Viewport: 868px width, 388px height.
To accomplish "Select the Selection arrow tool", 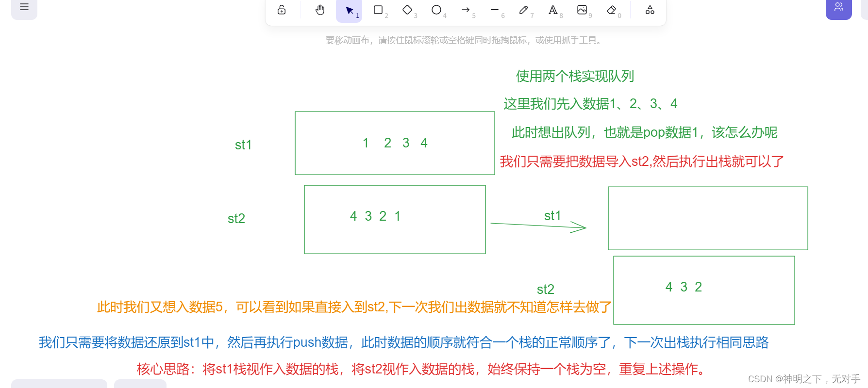I will (349, 10).
